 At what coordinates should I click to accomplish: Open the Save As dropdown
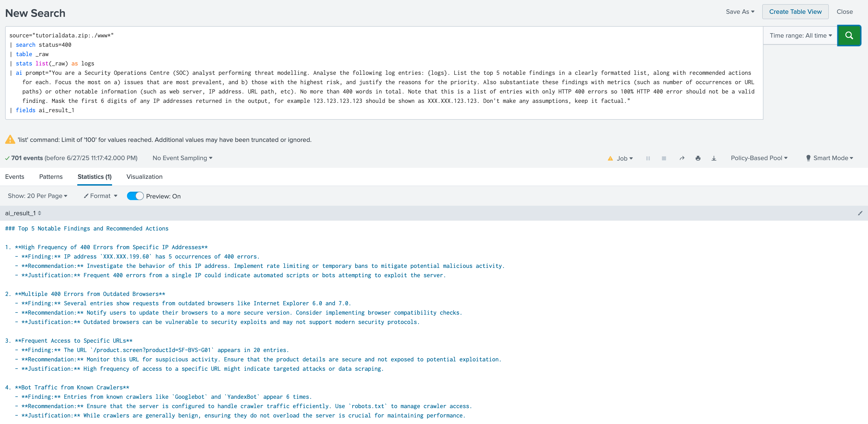pyautogui.click(x=740, y=12)
